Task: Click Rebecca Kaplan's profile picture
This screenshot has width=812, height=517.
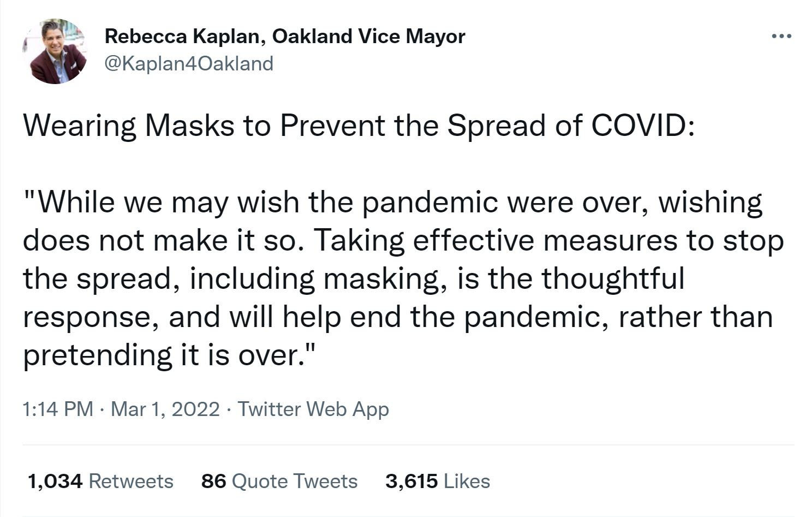Action: 55,51
